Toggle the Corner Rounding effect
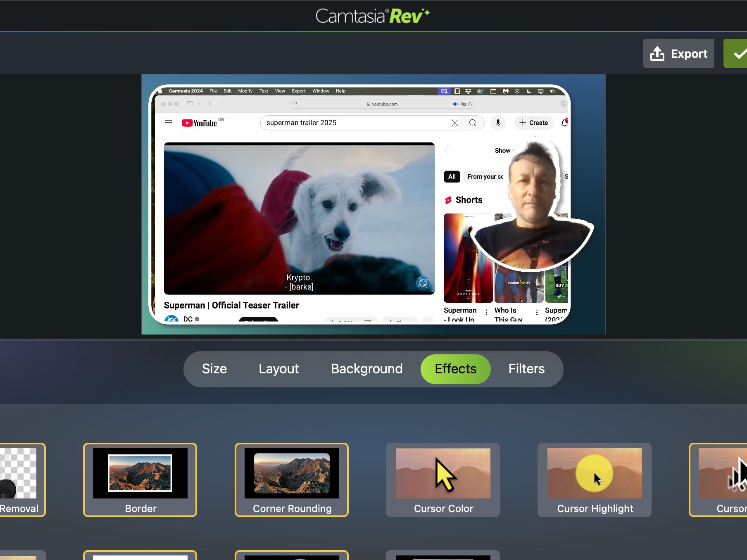The height and width of the screenshot is (560, 747). [x=292, y=480]
